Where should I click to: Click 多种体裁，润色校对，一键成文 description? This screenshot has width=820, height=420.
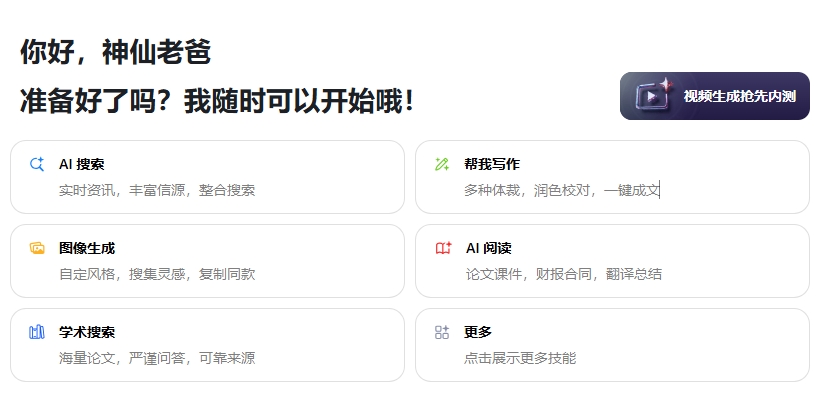(x=562, y=190)
